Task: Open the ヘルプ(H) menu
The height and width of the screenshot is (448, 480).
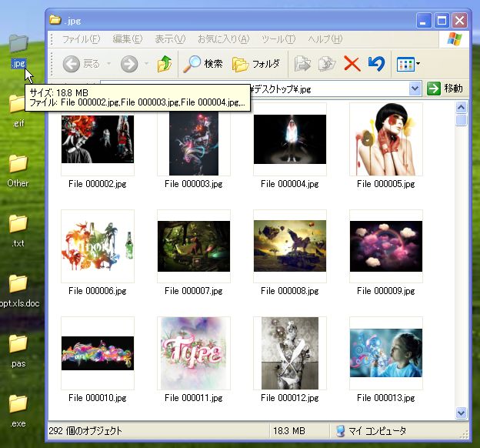Action: point(325,39)
